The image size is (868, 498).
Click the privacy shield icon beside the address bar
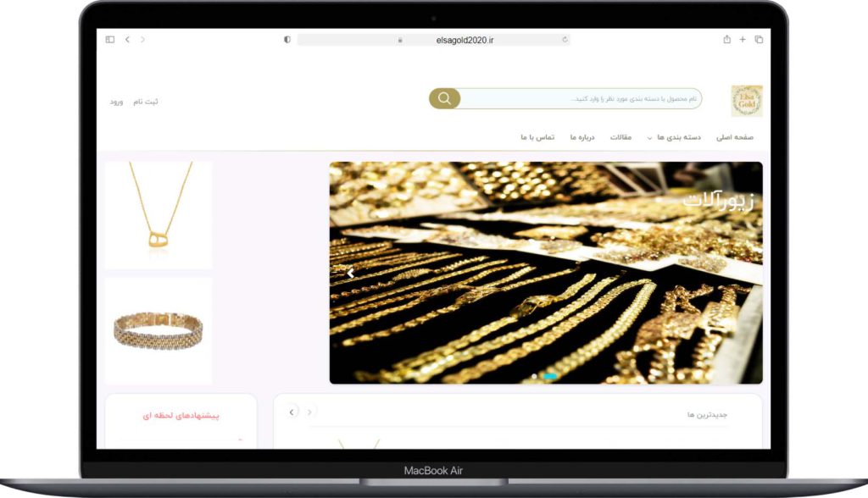pos(287,40)
